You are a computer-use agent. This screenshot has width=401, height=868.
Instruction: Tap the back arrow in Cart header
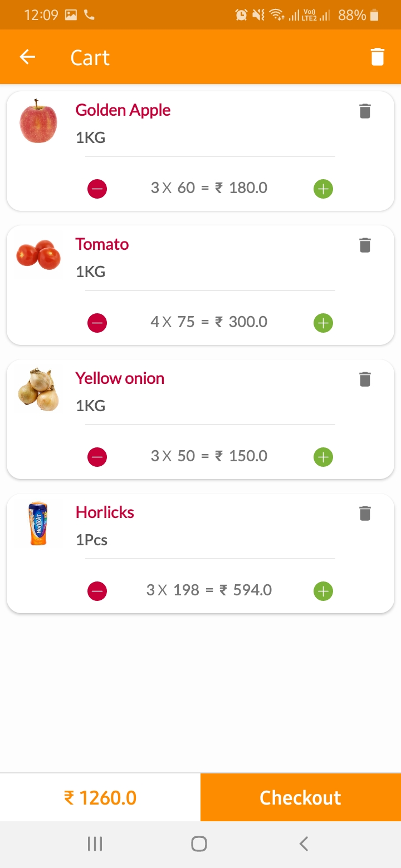pyautogui.click(x=27, y=57)
